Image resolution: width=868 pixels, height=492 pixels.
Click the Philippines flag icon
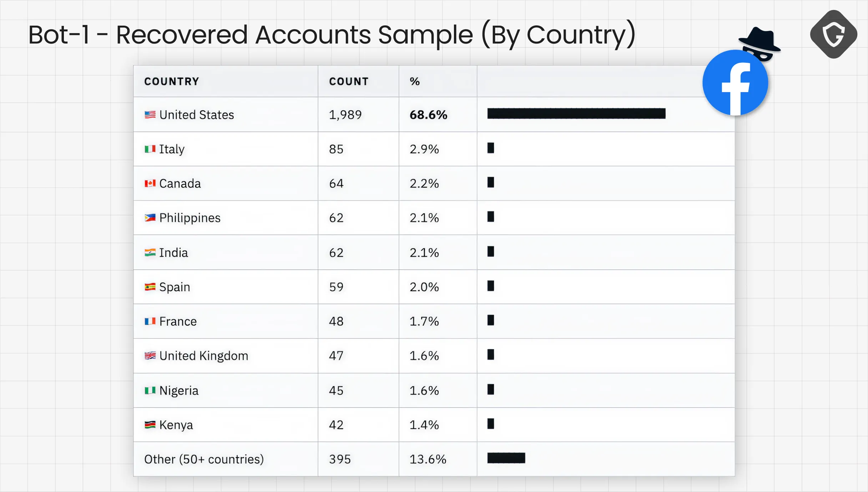tap(150, 218)
